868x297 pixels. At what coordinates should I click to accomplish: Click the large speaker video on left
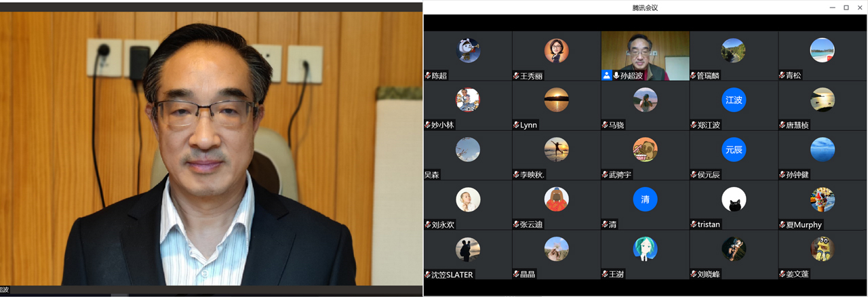[x=211, y=149]
